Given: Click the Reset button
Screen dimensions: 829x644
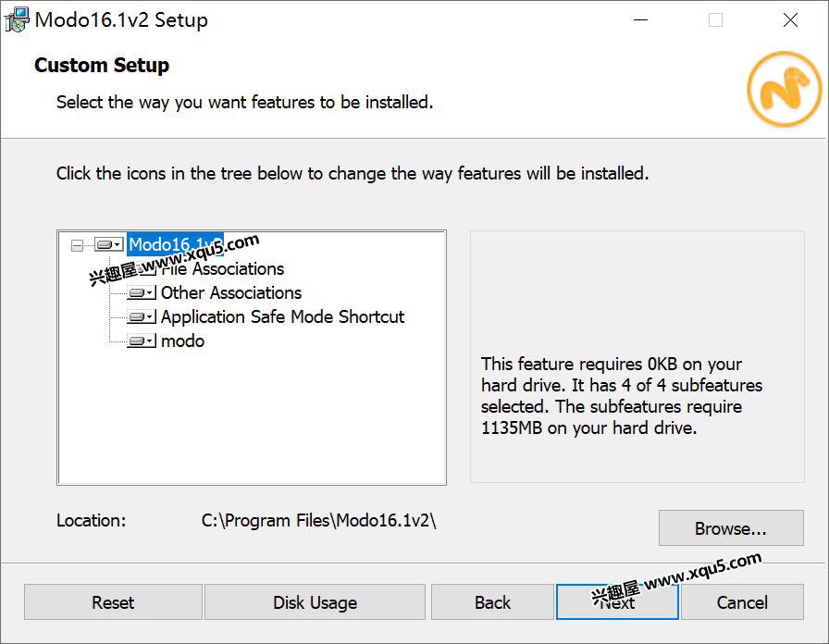Looking at the screenshot, I should [113, 602].
